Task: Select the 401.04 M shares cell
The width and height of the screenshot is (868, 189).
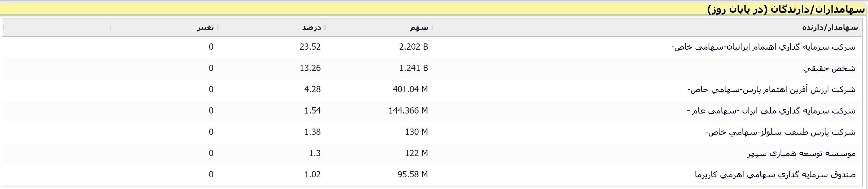Action: pyautogui.click(x=410, y=89)
